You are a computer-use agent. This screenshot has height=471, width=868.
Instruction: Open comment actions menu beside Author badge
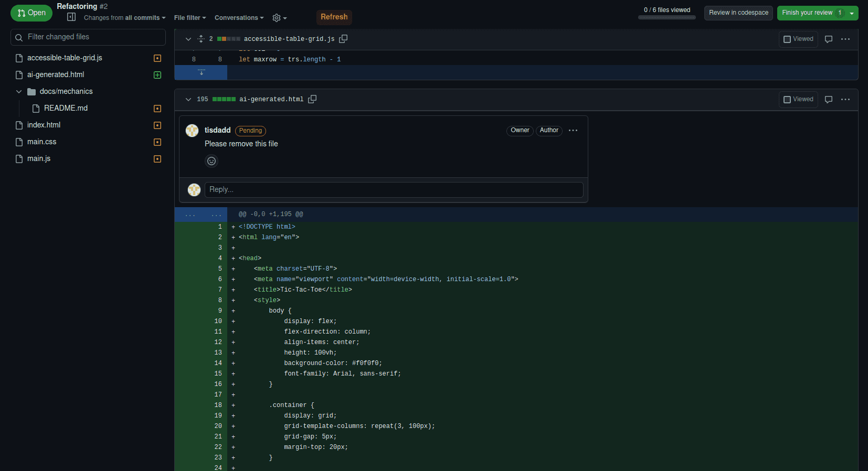[573, 131]
